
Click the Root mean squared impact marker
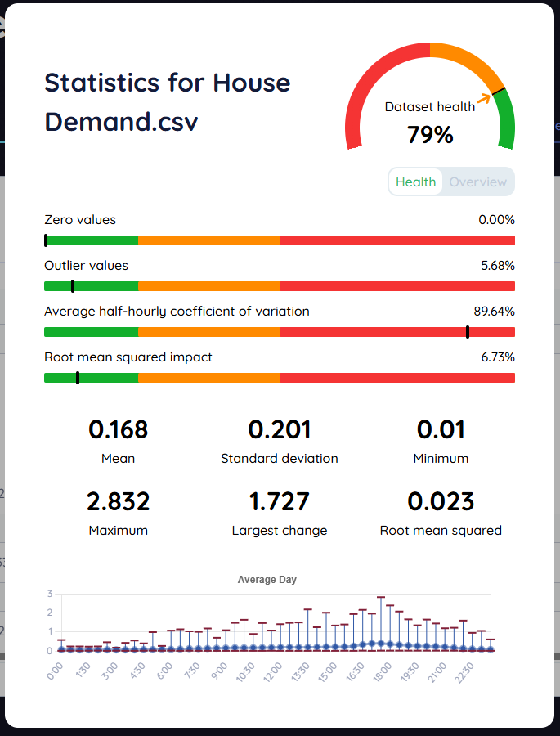78,378
